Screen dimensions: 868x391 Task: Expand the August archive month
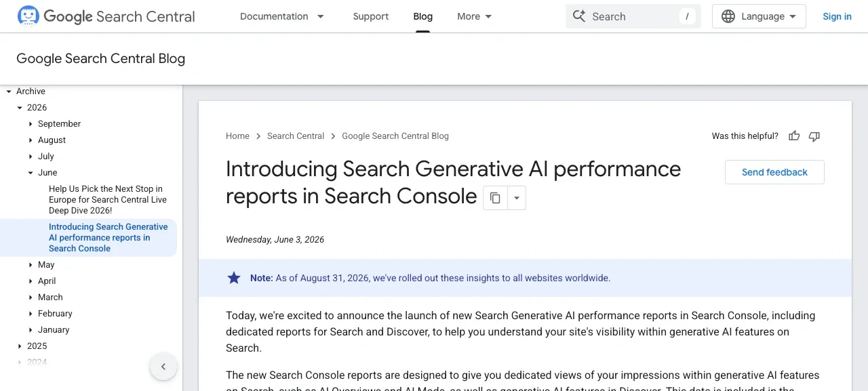31,140
